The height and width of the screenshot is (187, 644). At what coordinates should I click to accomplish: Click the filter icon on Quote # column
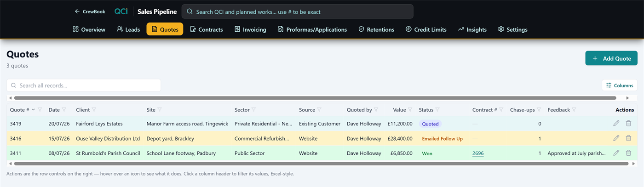40,110
